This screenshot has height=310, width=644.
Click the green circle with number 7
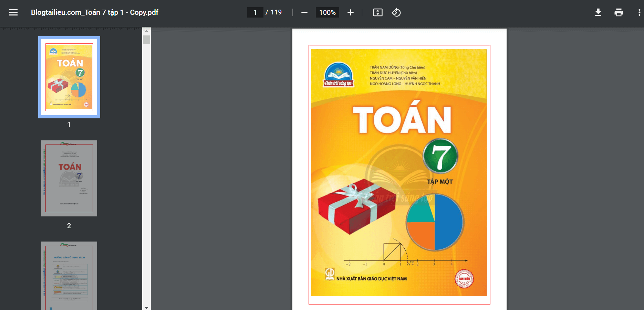[440, 156]
